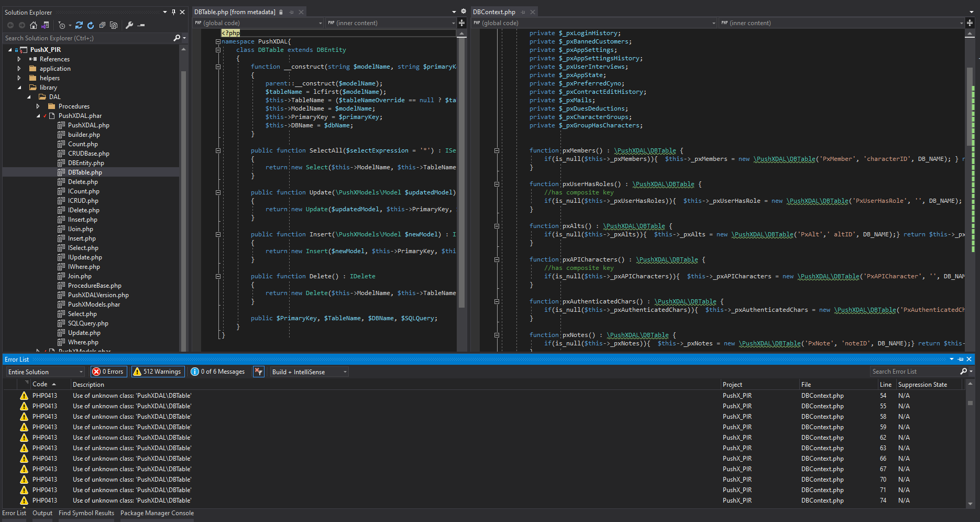Click the tab settings gear icon
Viewport: 980px width, 522px height.
pyautogui.click(x=463, y=12)
